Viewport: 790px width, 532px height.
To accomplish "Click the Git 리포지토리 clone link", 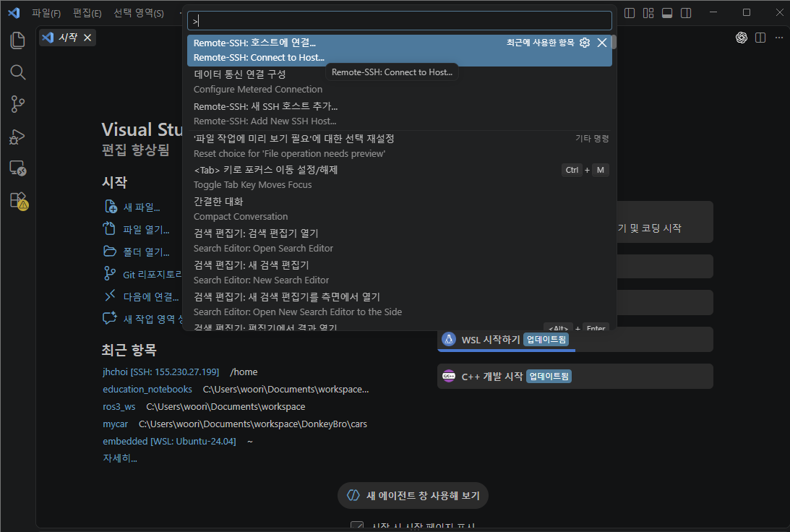I will click(153, 274).
